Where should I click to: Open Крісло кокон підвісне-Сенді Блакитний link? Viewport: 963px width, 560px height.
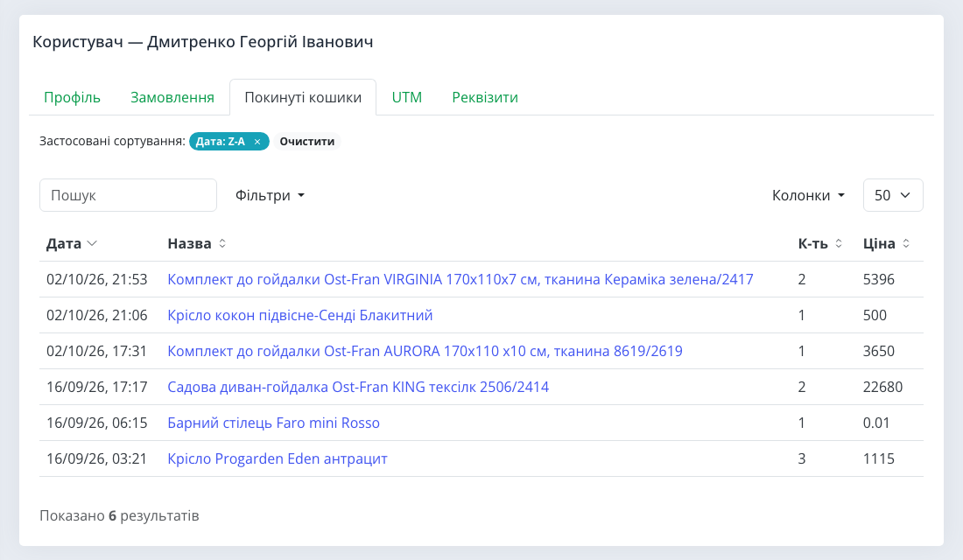point(300,316)
